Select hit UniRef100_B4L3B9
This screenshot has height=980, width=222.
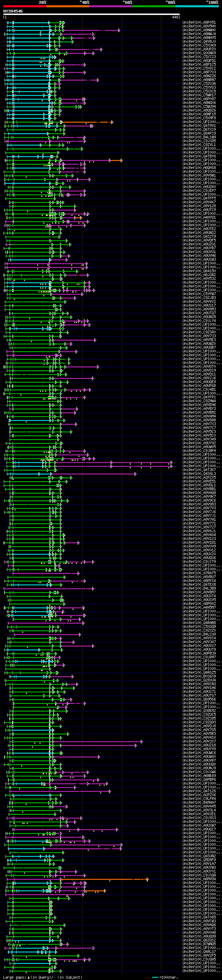199,589
